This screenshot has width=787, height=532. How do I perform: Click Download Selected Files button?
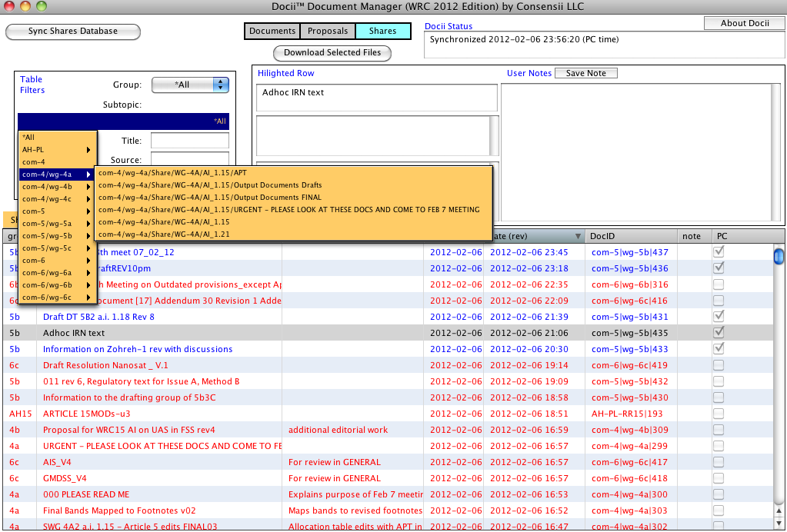(x=332, y=53)
